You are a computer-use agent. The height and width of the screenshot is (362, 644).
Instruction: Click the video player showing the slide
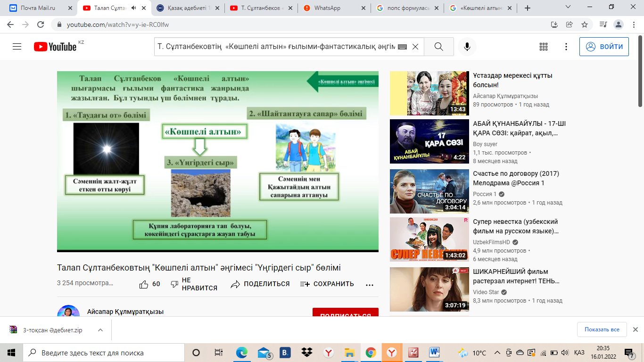pyautogui.click(x=218, y=162)
